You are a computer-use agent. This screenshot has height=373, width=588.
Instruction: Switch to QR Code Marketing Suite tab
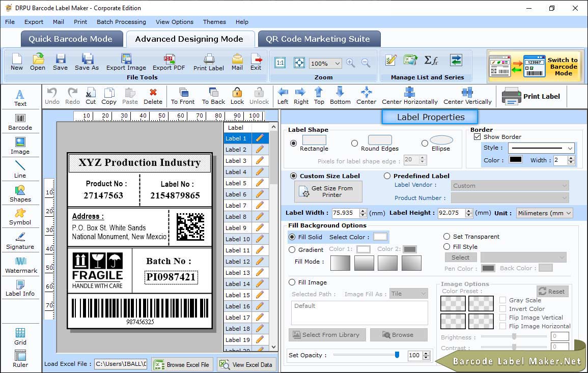click(318, 39)
